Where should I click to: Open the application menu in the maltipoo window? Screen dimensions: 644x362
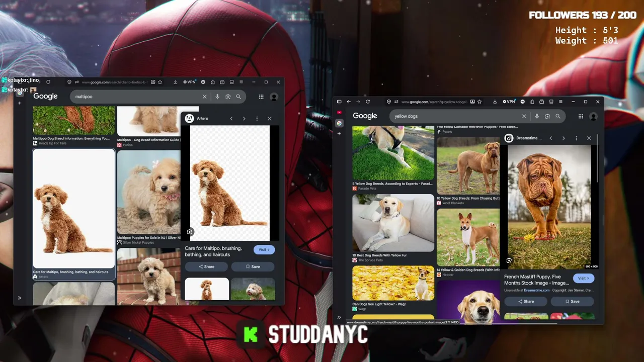(x=241, y=82)
